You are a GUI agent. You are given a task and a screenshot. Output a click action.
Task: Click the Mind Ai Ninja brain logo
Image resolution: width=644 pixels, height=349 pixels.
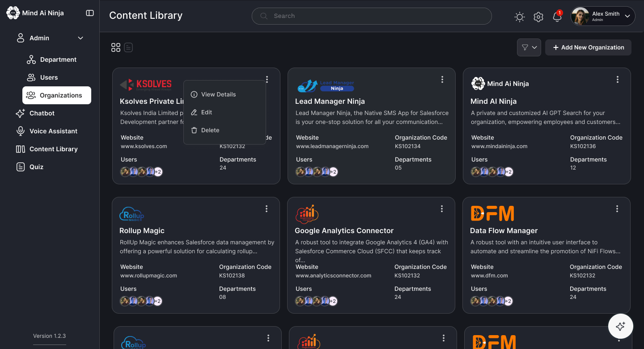pos(13,13)
